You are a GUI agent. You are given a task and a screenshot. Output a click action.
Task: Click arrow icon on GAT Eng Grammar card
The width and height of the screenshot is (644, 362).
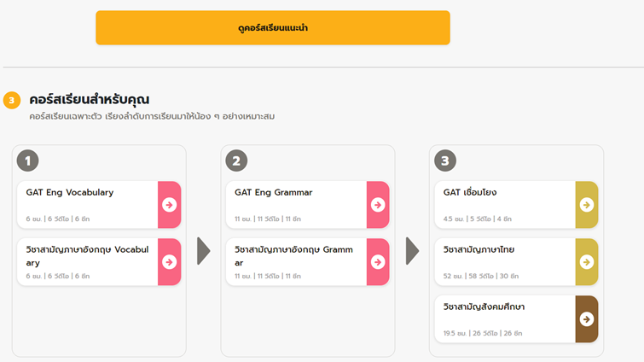378,205
